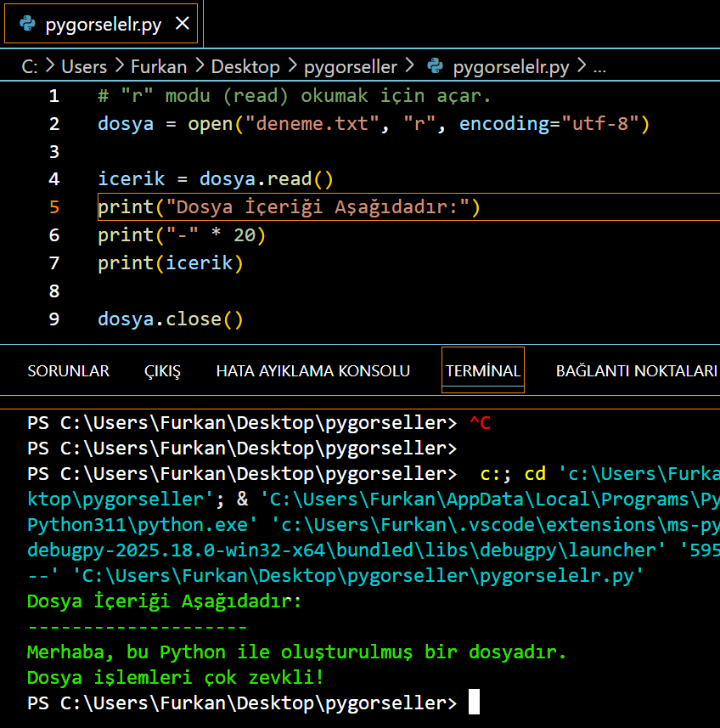The height and width of the screenshot is (728, 720).
Task: Expand the C: breadcrumb segment
Action: 30,66
